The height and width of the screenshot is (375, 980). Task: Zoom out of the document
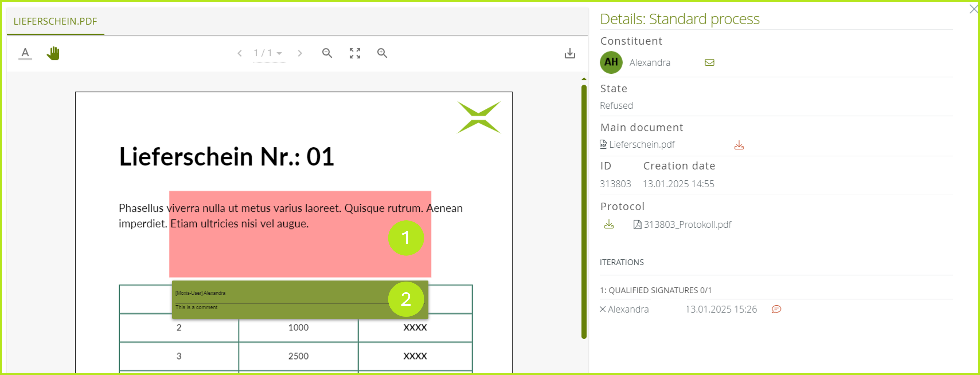point(327,53)
